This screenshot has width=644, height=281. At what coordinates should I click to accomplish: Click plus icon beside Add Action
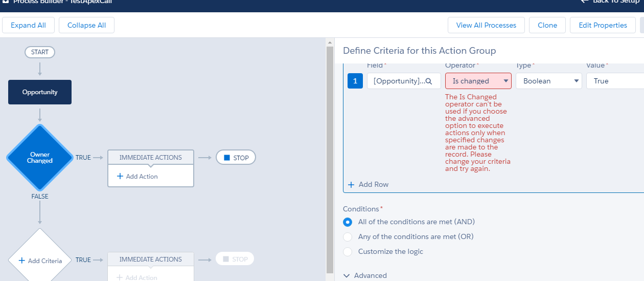click(120, 176)
